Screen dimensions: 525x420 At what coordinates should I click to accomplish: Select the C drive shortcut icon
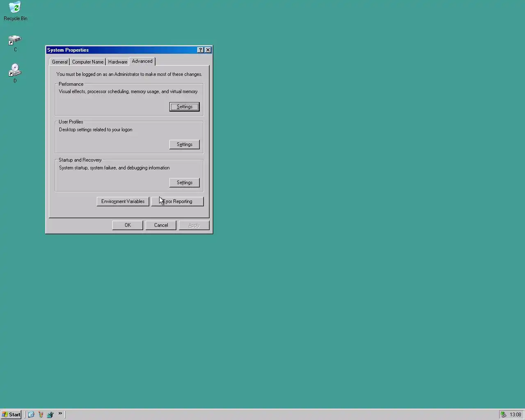15,43
